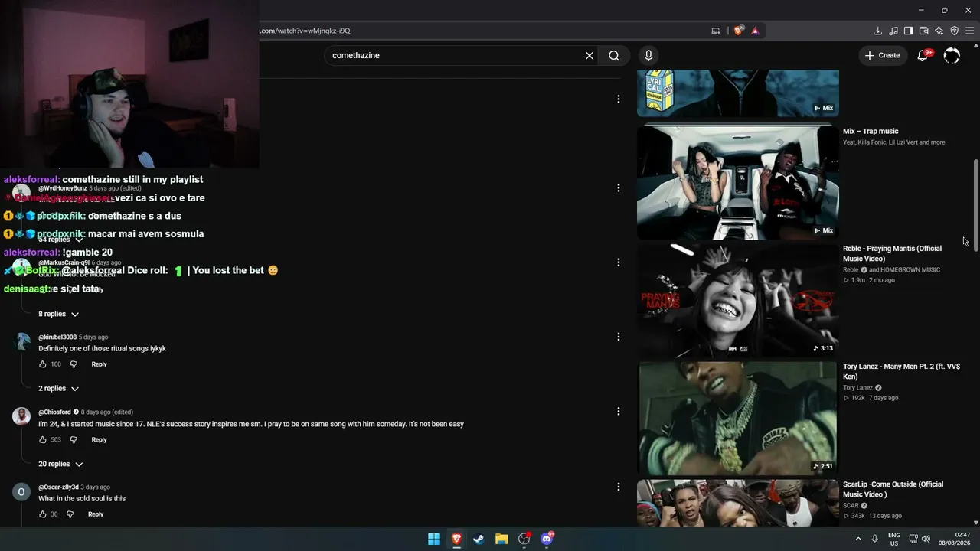980x551 pixels.
Task: Like the Chiosford comment
Action: click(43, 440)
